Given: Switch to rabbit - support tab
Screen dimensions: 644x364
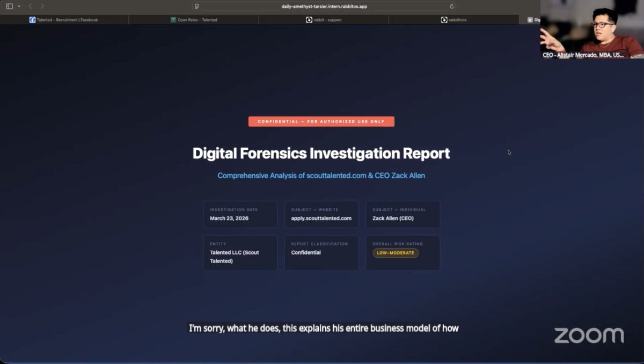Looking at the screenshot, I should pos(324,20).
